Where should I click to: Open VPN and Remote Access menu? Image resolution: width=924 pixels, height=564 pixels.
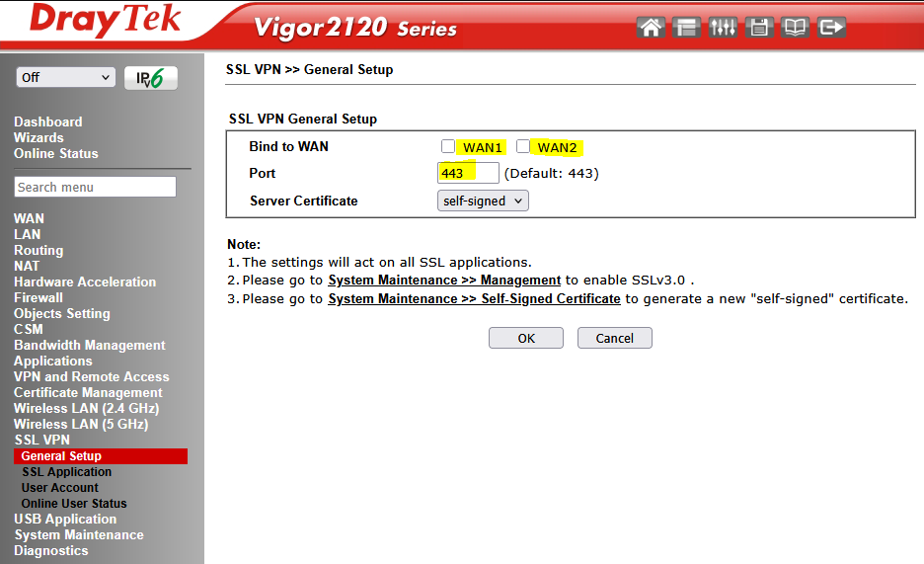(92, 377)
